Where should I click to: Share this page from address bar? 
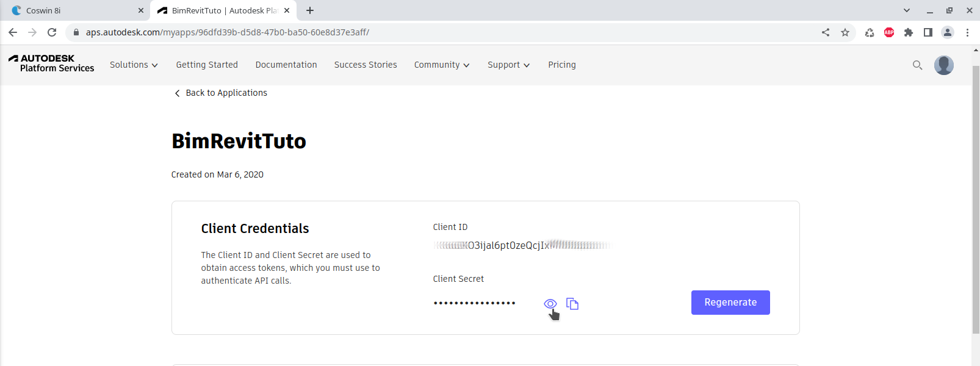pos(826,32)
